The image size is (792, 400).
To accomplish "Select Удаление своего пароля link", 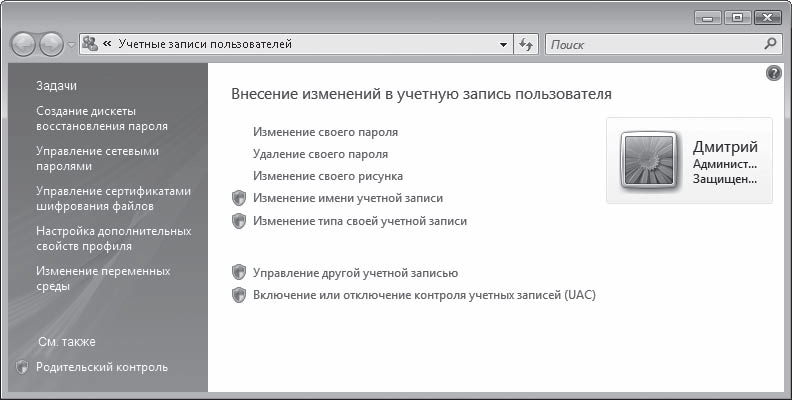I will pos(320,154).
